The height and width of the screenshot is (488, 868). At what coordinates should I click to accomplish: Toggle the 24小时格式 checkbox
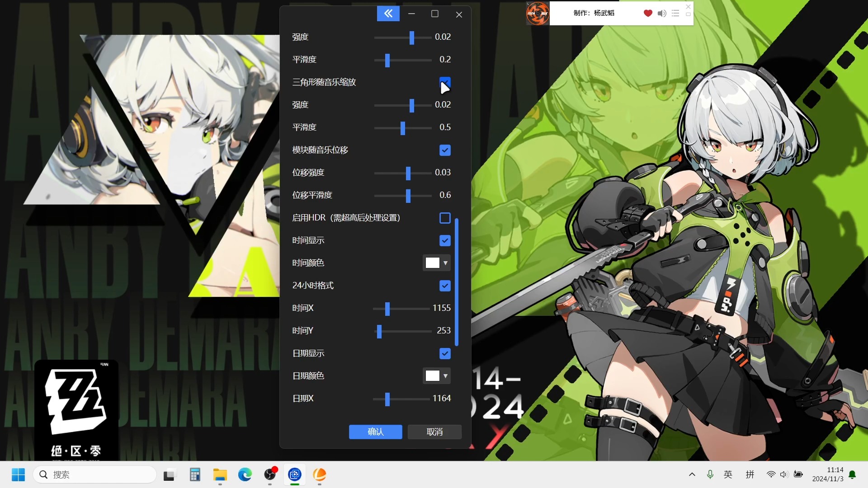point(445,286)
